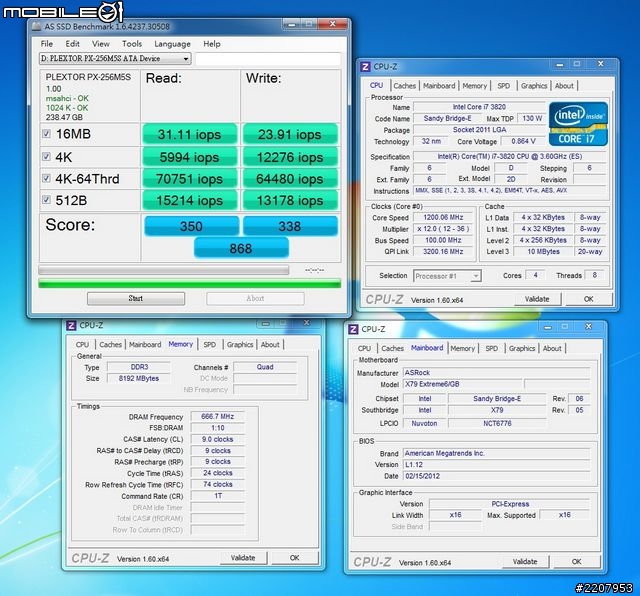The width and height of the screenshot is (640, 596).
Task: Select Graphics tab in the Mainboard CPU-Z window
Action: [x=522, y=348]
